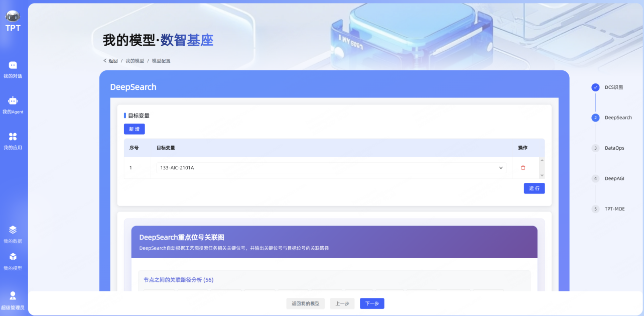Click step 3 circle for DataOps

(595, 148)
